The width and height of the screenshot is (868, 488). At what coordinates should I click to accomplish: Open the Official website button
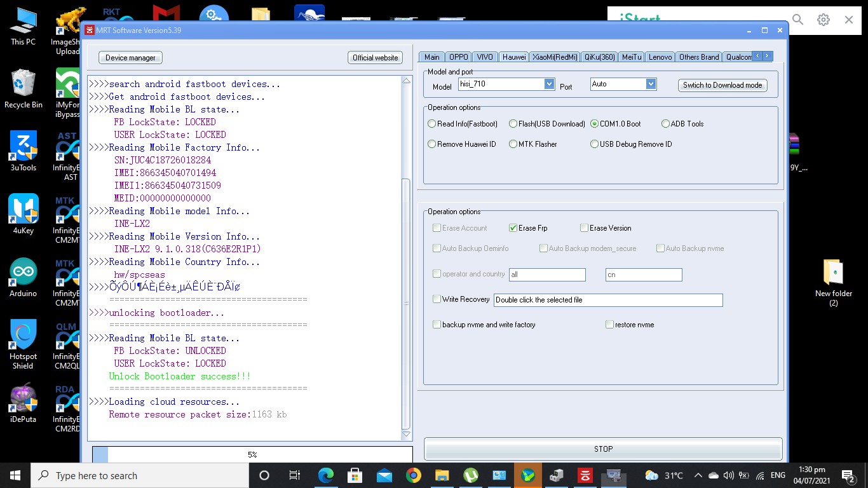[x=376, y=58]
